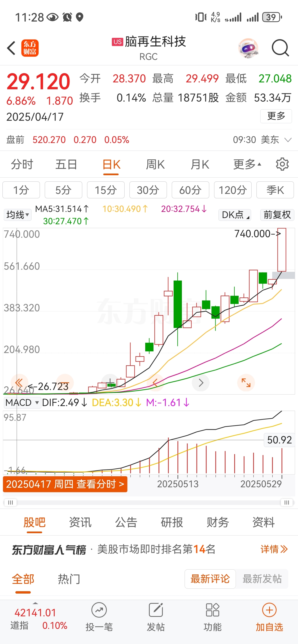Move chart right with the arrow icon

(201, 383)
